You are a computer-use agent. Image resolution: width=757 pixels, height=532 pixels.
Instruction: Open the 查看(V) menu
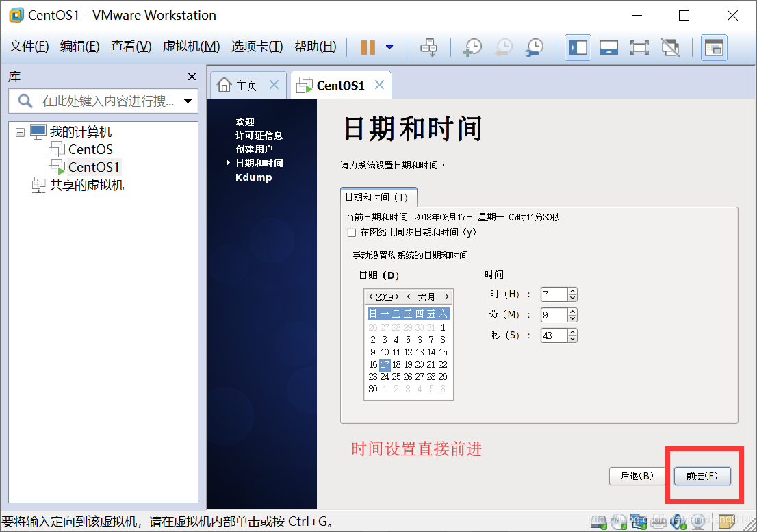131,47
